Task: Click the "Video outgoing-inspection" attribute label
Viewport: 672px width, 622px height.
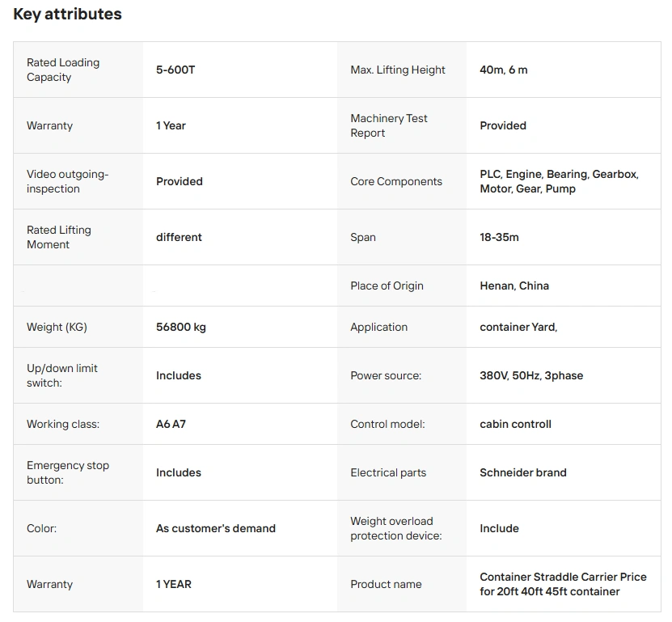Action: 67,181
